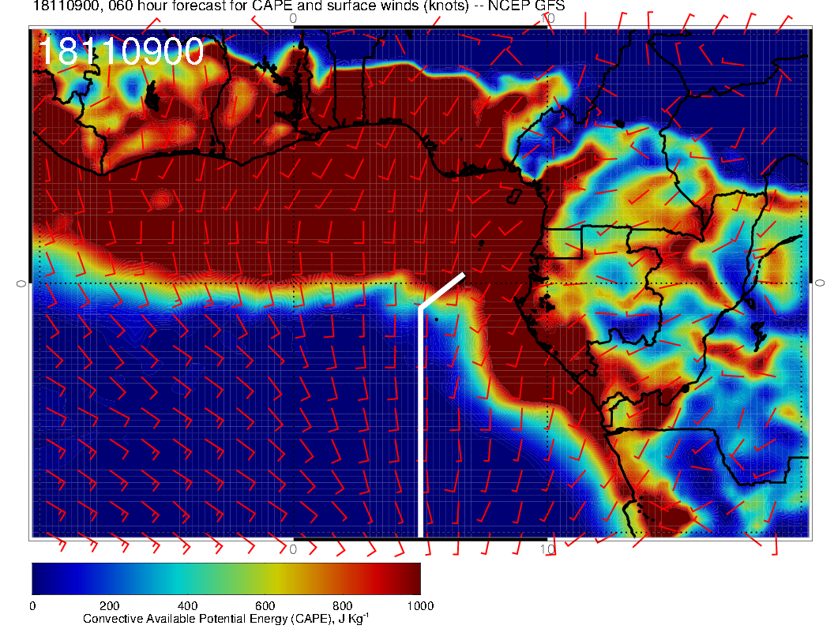The width and height of the screenshot is (834, 644).
Task: Click the white 18110900 timestamp overlay
Action: 121,52
